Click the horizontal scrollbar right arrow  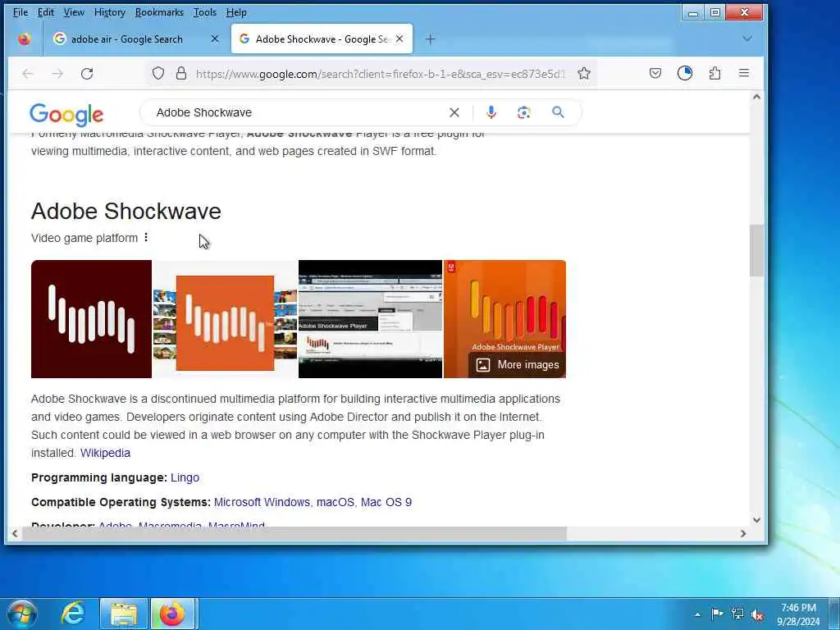click(x=743, y=533)
